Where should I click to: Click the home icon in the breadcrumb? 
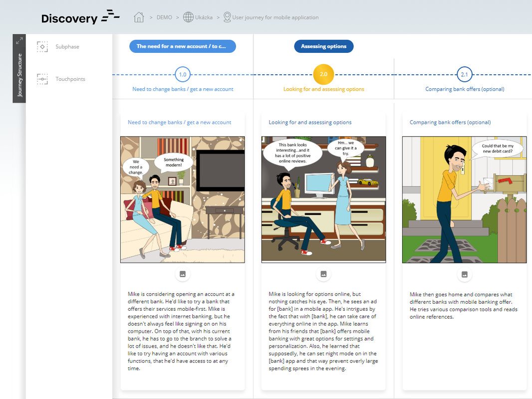coord(139,16)
